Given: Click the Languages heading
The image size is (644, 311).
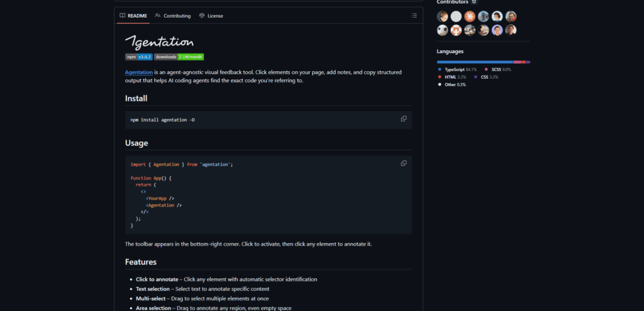Looking at the screenshot, I should [450, 52].
